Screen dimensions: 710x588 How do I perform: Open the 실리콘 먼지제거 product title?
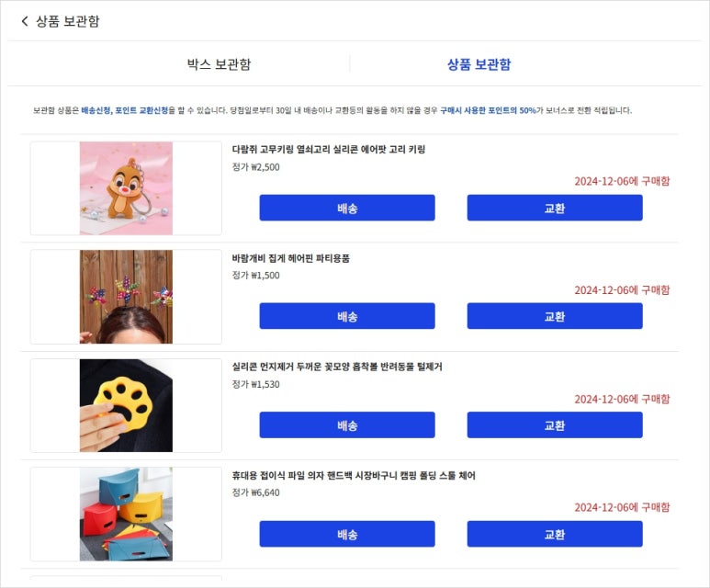[x=337, y=367]
